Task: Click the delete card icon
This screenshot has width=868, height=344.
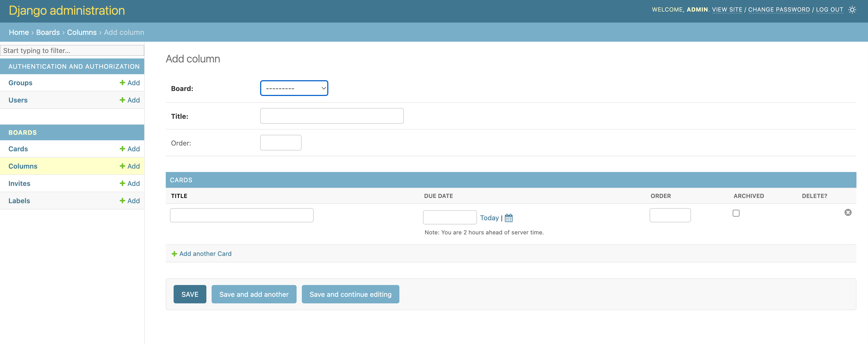Action: [x=848, y=213]
